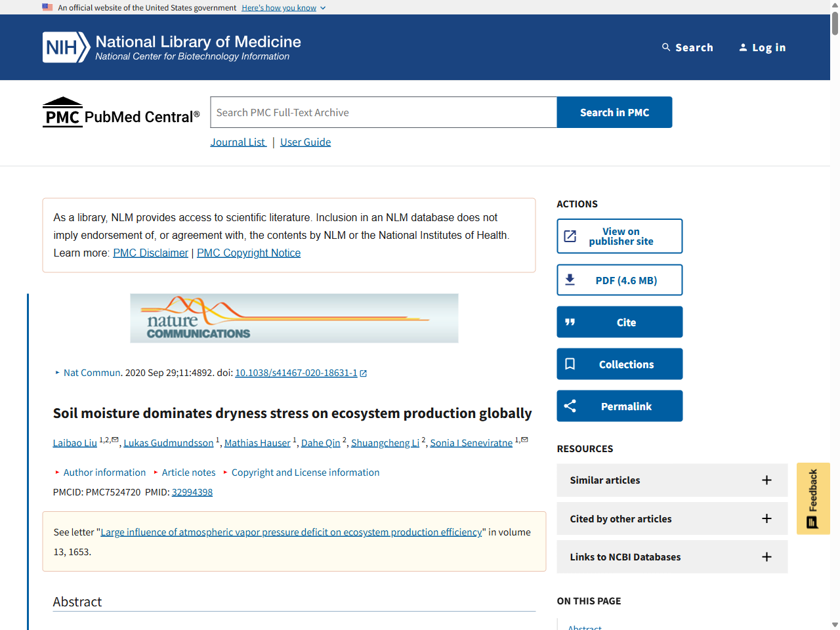The height and width of the screenshot is (630, 840).
Task: Open the DOI link for the article
Action: click(295, 372)
